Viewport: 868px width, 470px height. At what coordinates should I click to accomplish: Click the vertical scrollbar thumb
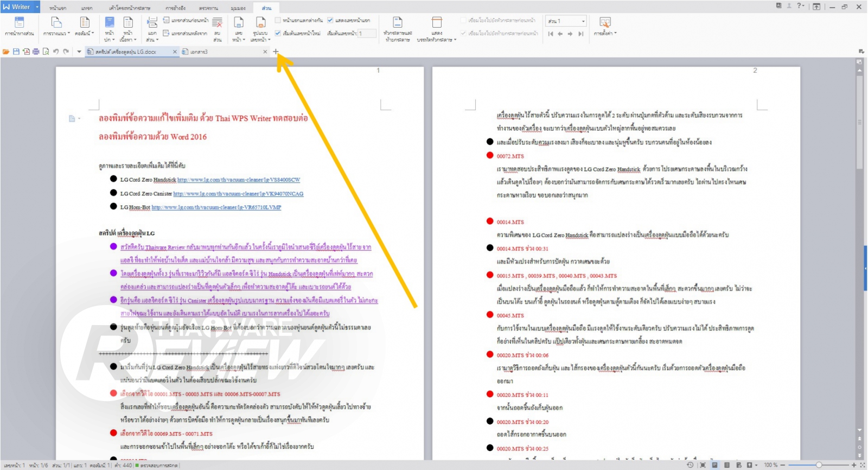pyautogui.click(x=859, y=122)
